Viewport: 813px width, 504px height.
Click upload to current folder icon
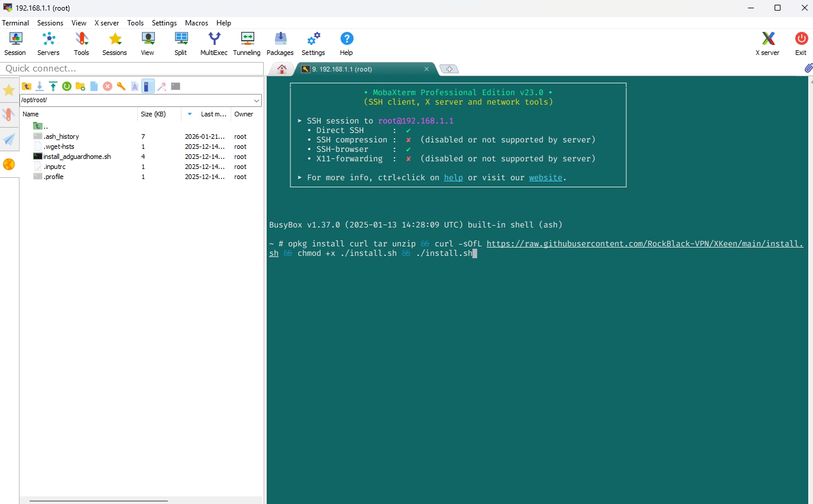click(53, 86)
